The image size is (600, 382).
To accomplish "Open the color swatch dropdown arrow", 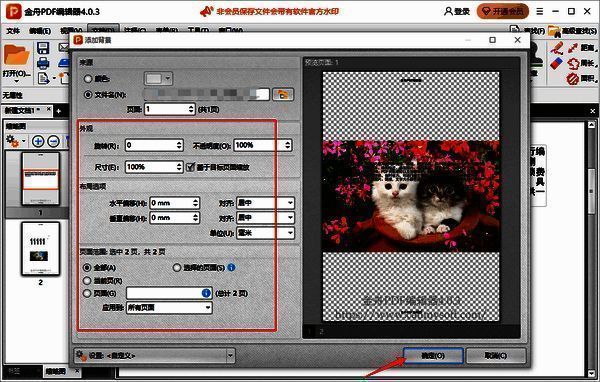I will coord(168,79).
